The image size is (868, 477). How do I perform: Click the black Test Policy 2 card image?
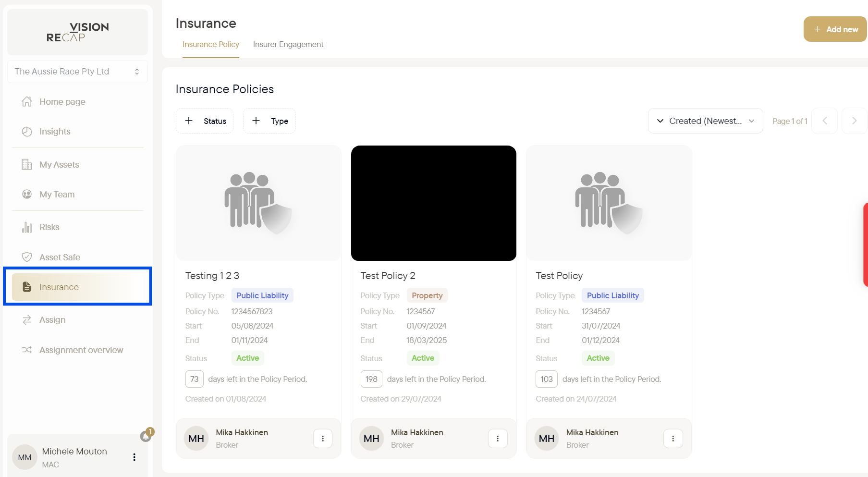[x=434, y=203]
